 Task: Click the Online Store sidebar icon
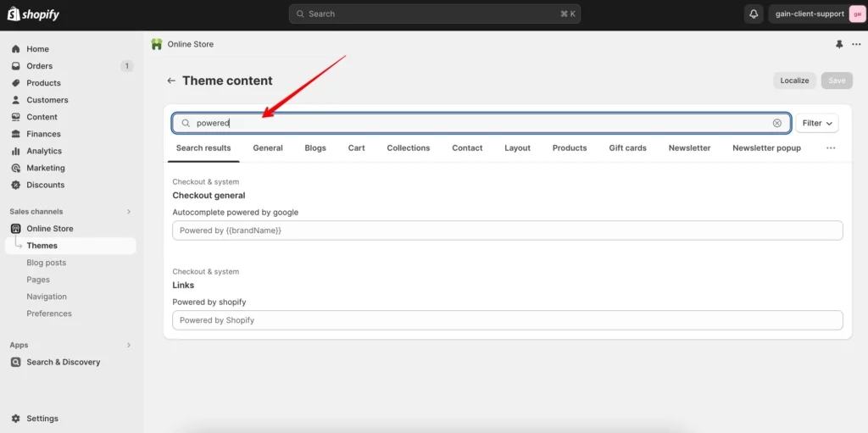pyautogui.click(x=15, y=228)
